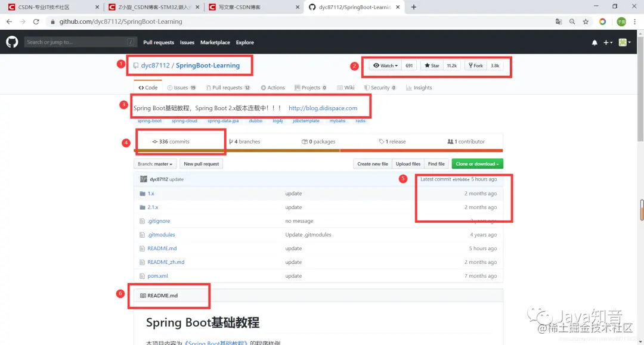Open blog.didispace.com link
Image resolution: width=644 pixels, height=345 pixels.
pos(323,108)
